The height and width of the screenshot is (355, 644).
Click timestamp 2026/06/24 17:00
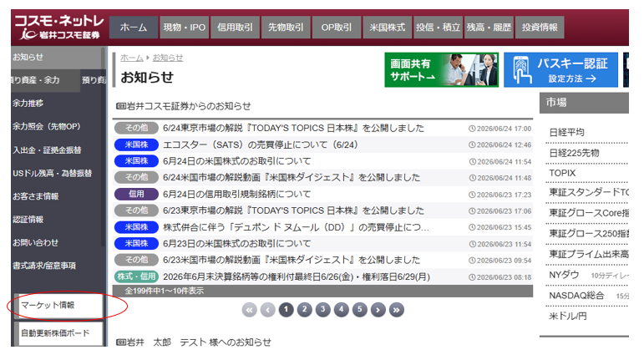pyautogui.click(x=500, y=129)
